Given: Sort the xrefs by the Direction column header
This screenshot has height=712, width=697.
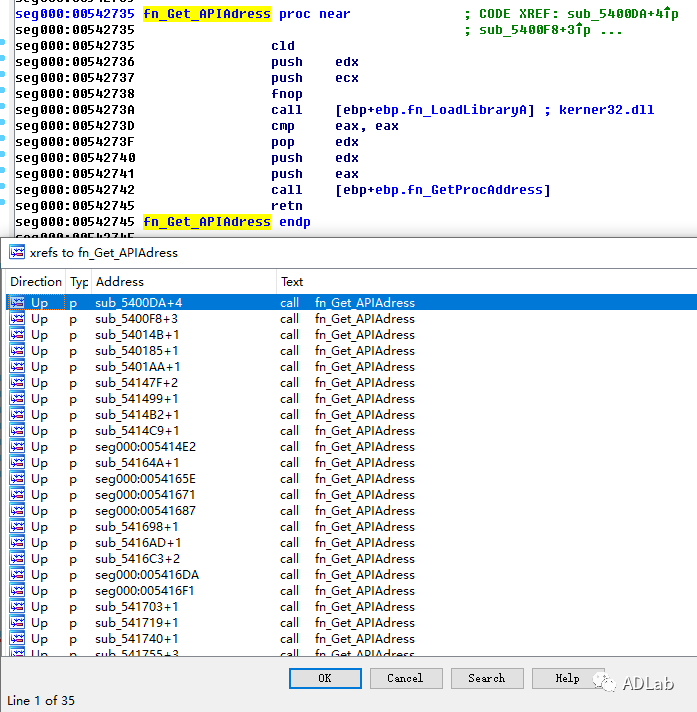Looking at the screenshot, I should tap(35, 282).
